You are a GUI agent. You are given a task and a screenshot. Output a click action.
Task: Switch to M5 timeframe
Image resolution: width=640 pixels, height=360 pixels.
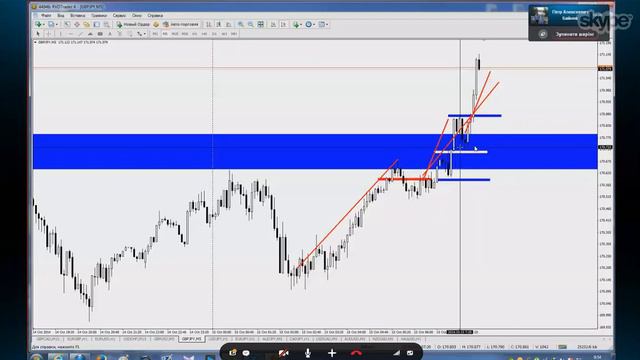coord(165,34)
